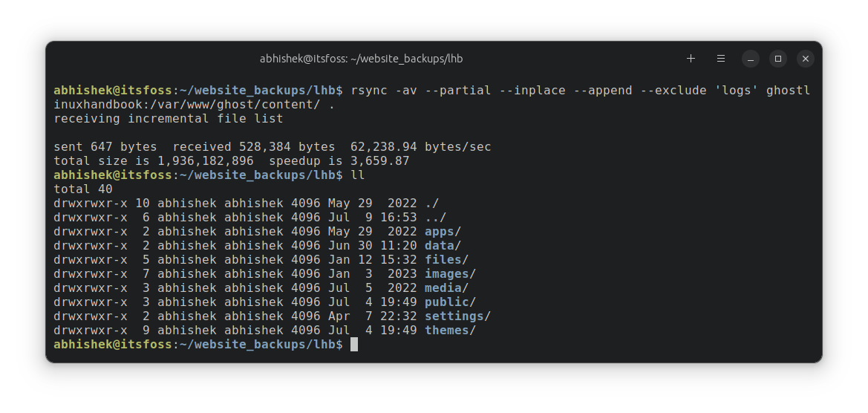Click the 'received 528,384 bytes' text
Image resolution: width=868 pixels, height=413 pixels.
[x=253, y=147]
